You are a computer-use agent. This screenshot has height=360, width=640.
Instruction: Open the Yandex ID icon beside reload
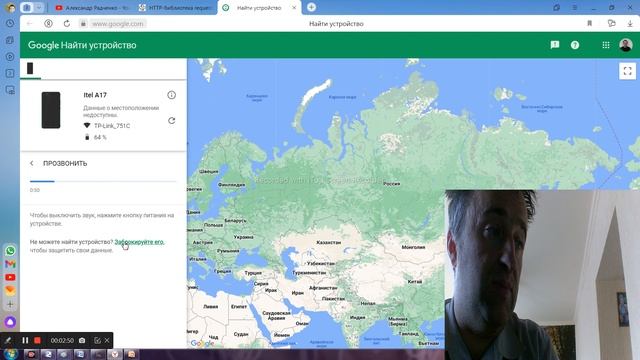48,24
